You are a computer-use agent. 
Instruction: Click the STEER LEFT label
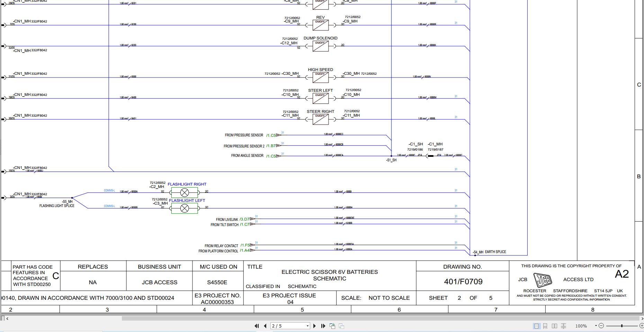pos(321,91)
